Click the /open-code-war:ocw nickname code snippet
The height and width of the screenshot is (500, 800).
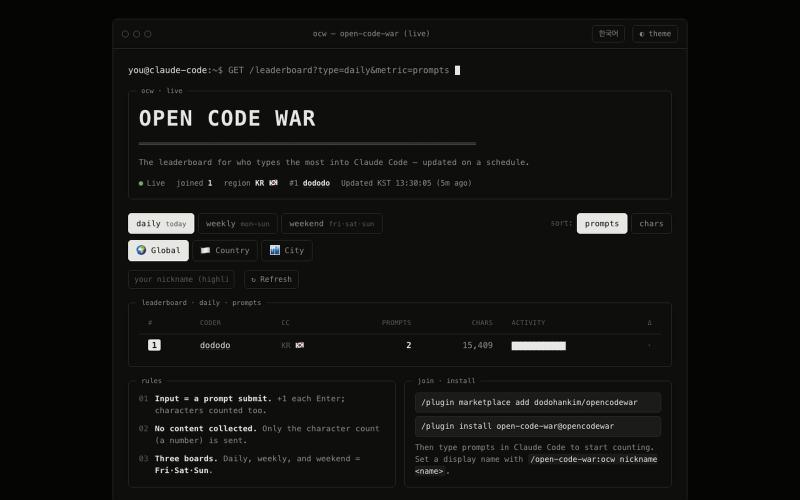tap(593, 459)
